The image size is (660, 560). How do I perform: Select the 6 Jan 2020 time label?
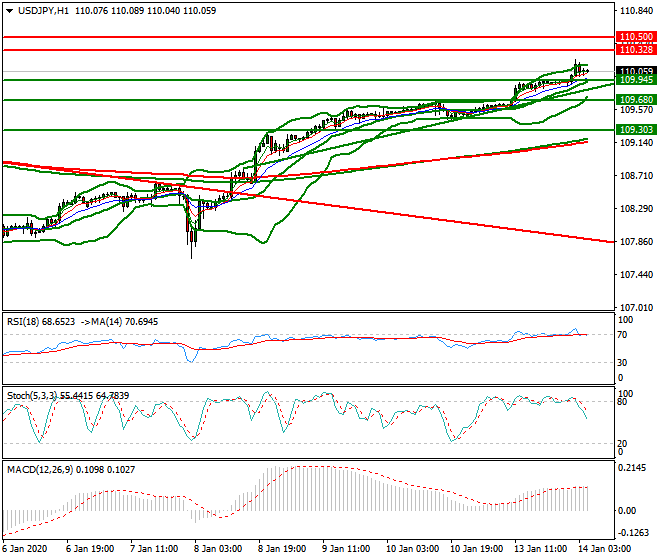pos(25,549)
